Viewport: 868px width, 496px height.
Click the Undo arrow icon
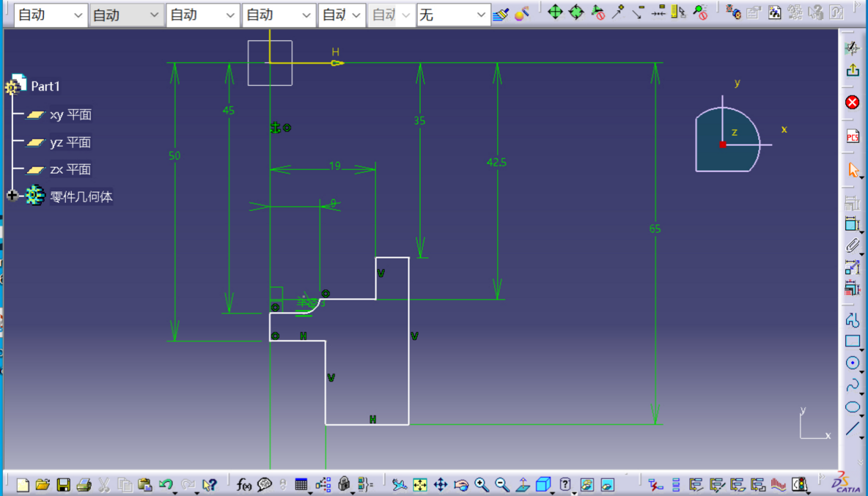[166, 484]
